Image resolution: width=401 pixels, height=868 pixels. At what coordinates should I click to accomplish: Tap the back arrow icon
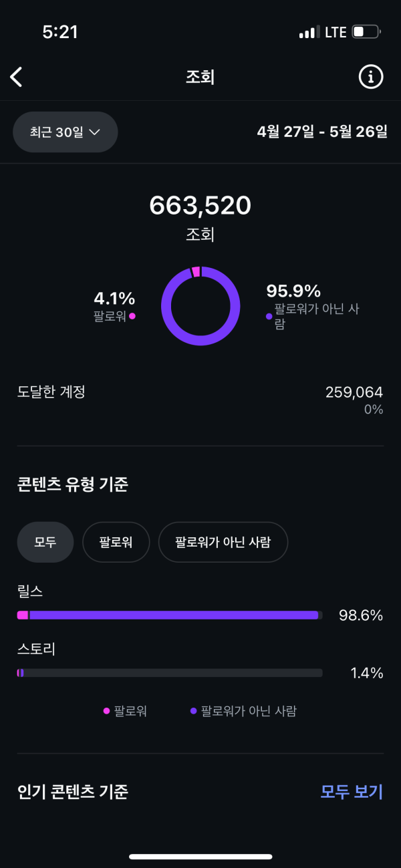coord(17,77)
